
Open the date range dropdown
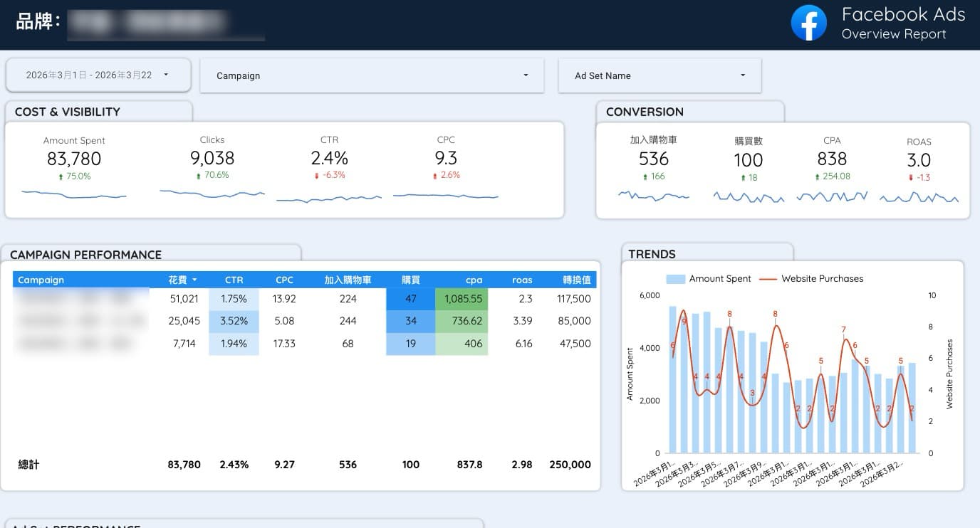pyautogui.click(x=98, y=75)
